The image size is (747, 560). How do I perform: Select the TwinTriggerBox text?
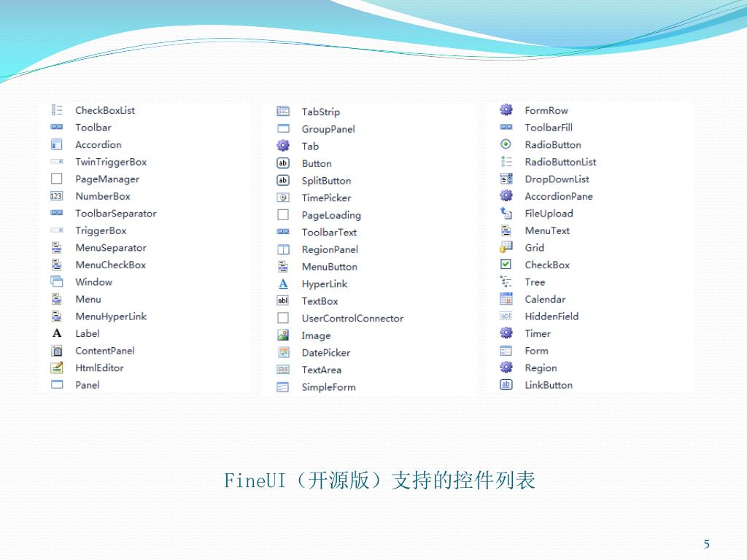(x=111, y=162)
